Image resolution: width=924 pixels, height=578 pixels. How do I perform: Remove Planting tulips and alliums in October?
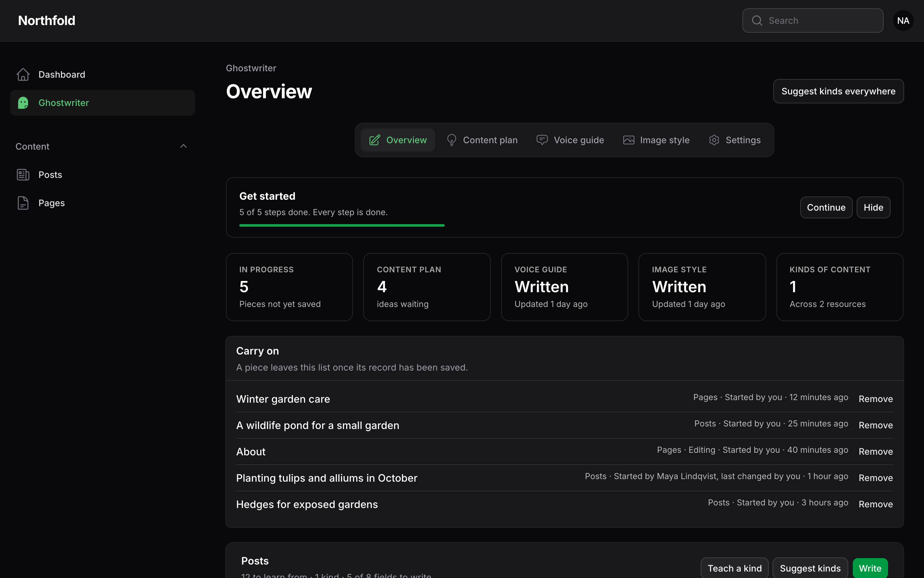click(876, 478)
